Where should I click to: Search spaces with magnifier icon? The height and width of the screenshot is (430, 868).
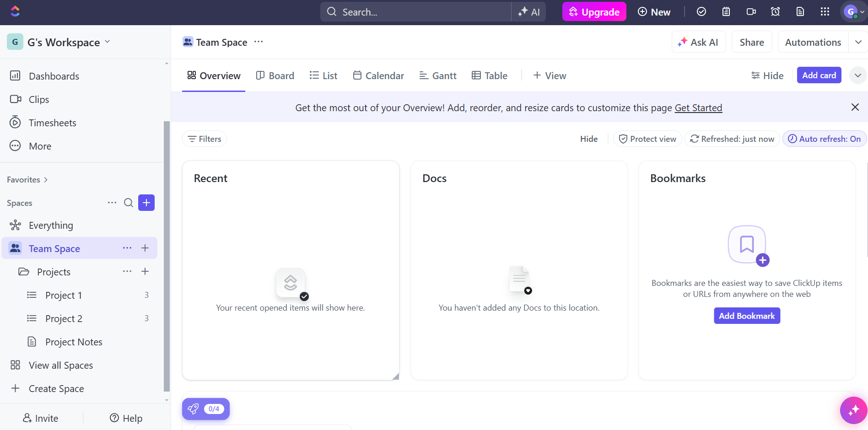click(129, 203)
